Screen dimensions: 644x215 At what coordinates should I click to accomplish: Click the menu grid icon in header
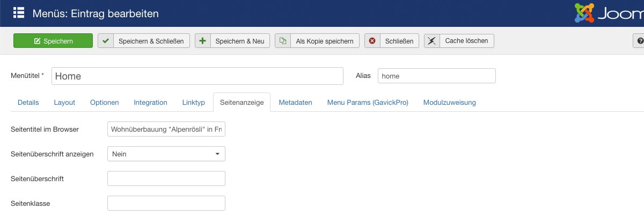click(x=19, y=13)
